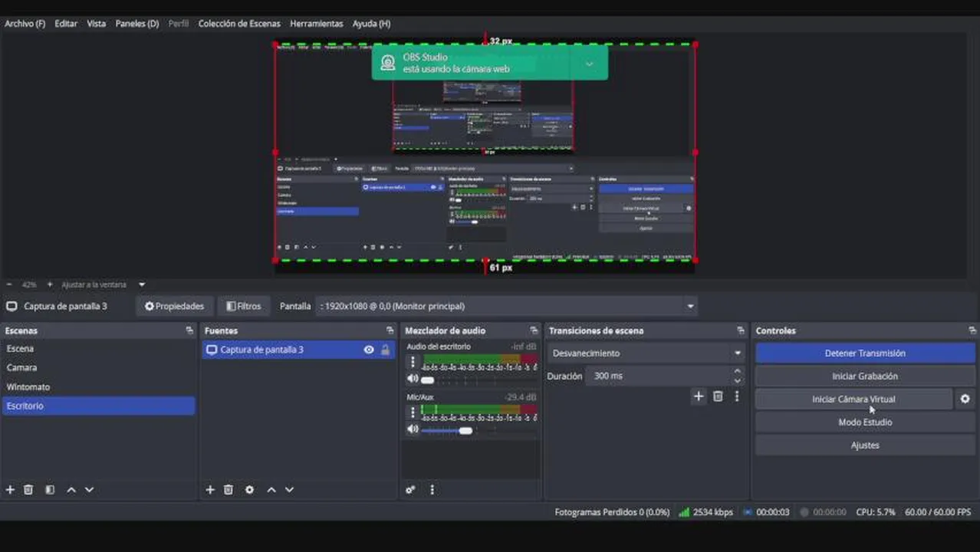Viewport: 980px width, 552px height.
Task: Open the Archivo menu
Action: pyautogui.click(x=25, y=24)
